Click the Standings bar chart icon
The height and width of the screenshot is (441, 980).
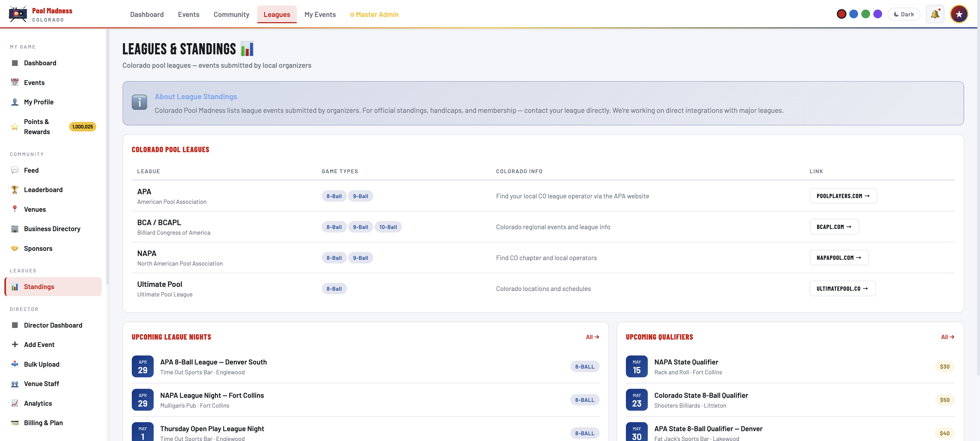[15, 287]
